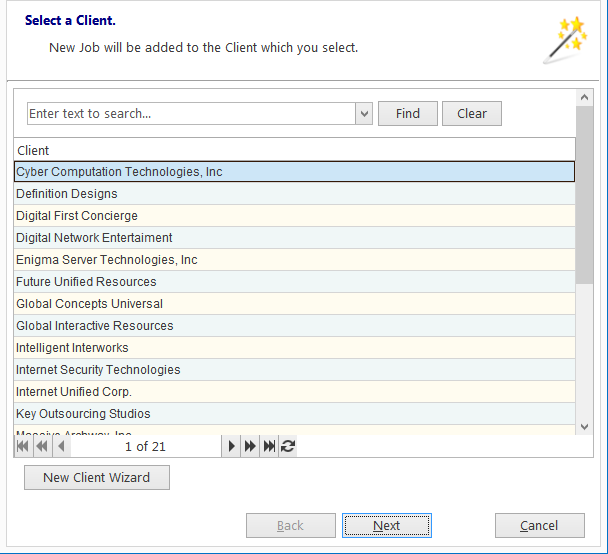
Task: Open the search text dropdown arrow
Action: [364, 114]
